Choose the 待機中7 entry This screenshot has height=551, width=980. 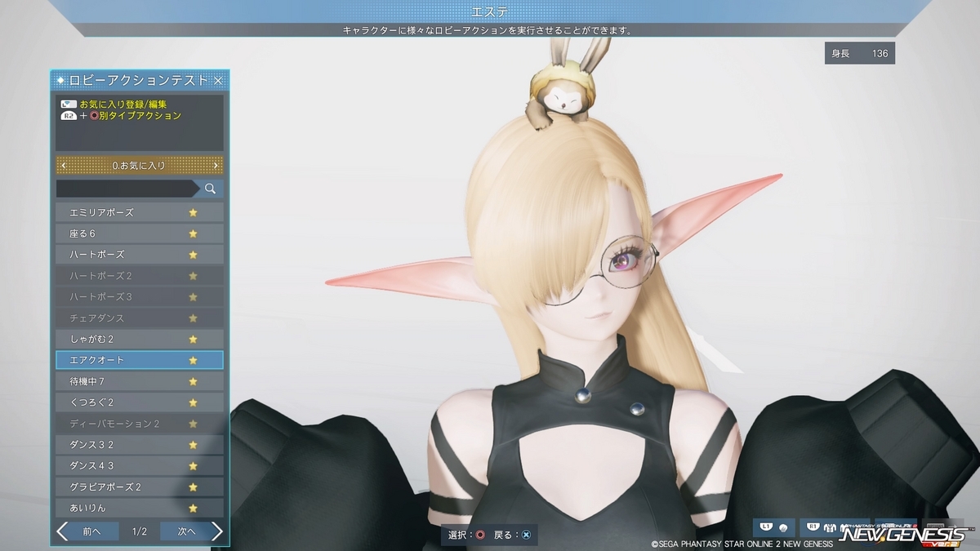tap(139, 381)
